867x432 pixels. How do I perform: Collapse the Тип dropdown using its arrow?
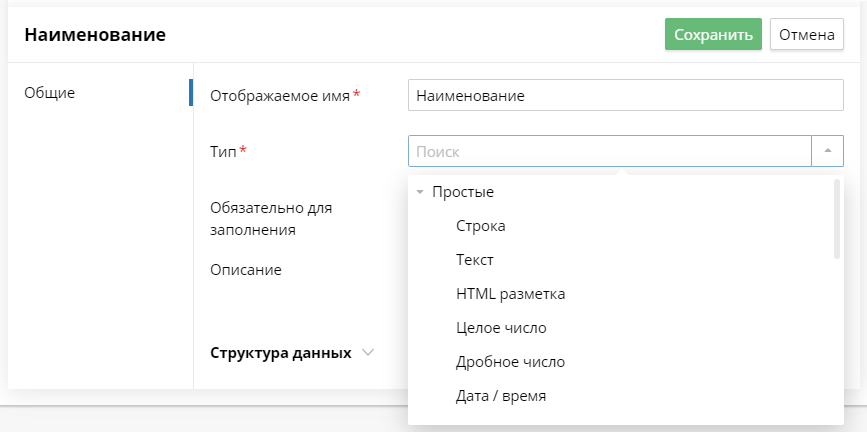tap(828, 151)
